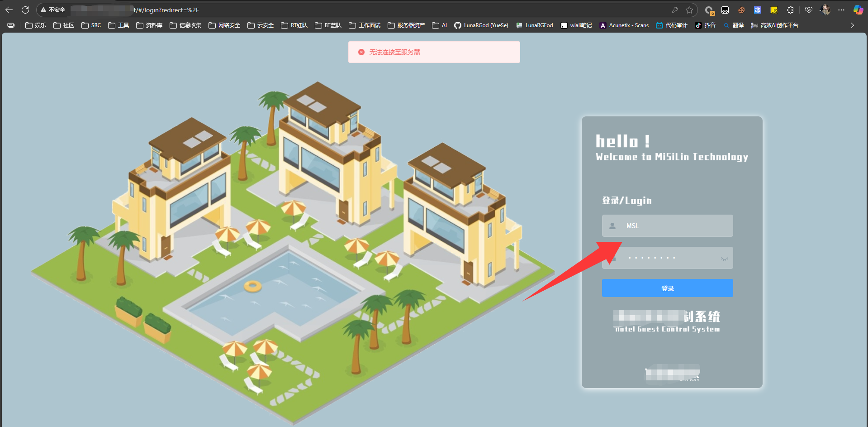The height and width of the screenshot is (427, 868).
Task: Open the extension with the two-eyed face icon
Action: click(725, 10)
